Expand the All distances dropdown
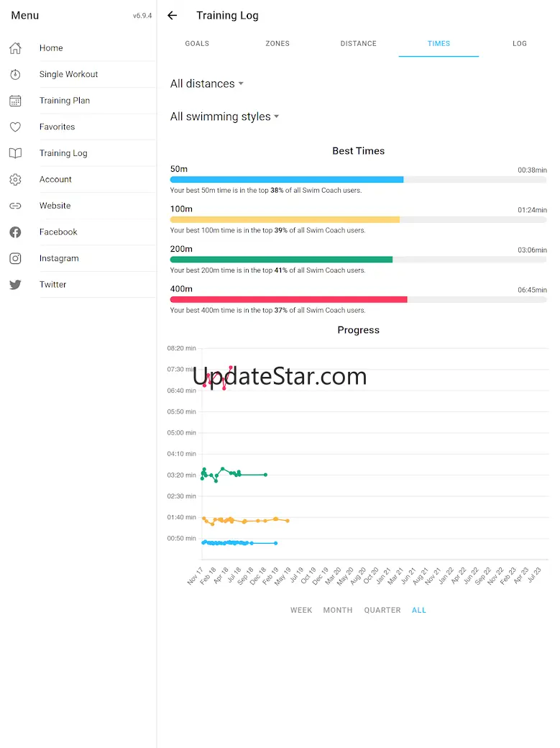 [x=206, y=83]
